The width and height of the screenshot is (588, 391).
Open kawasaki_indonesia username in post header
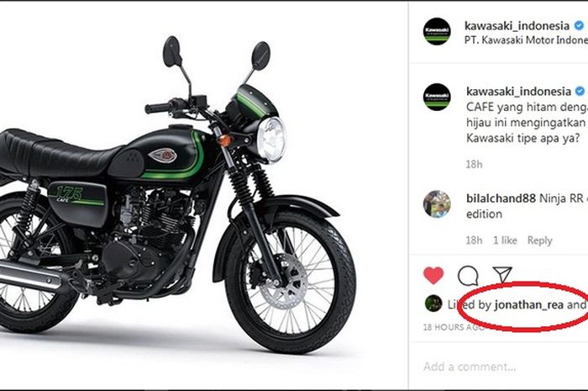point(517,26)
